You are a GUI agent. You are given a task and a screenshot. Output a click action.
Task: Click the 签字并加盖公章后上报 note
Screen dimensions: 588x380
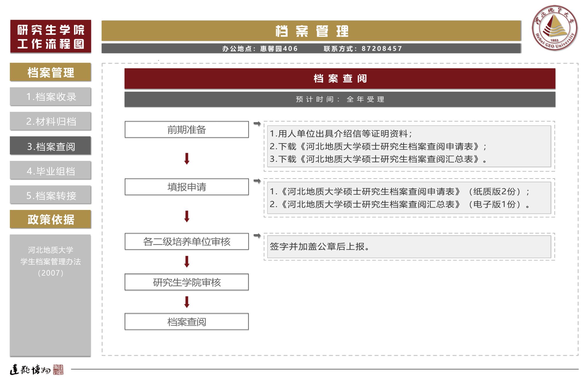point(320,246)
